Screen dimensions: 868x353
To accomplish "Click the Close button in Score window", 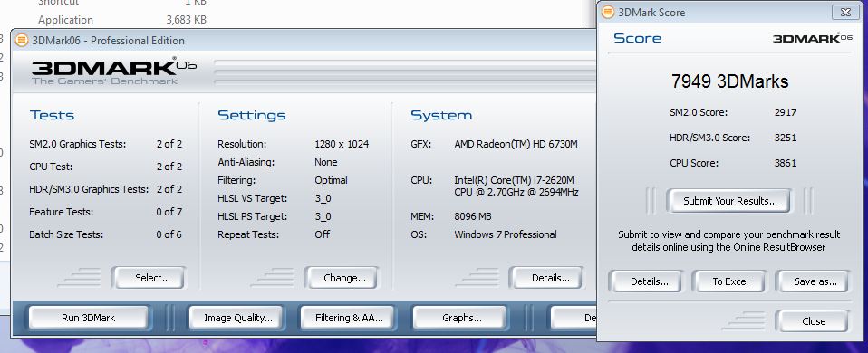I will (812, 321).
